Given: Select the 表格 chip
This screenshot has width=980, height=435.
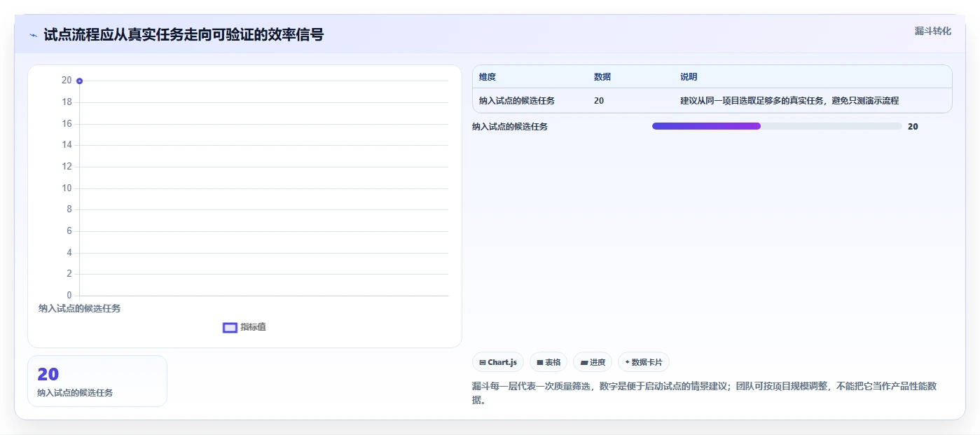Looking at the screenshot, I should (548, 362).
